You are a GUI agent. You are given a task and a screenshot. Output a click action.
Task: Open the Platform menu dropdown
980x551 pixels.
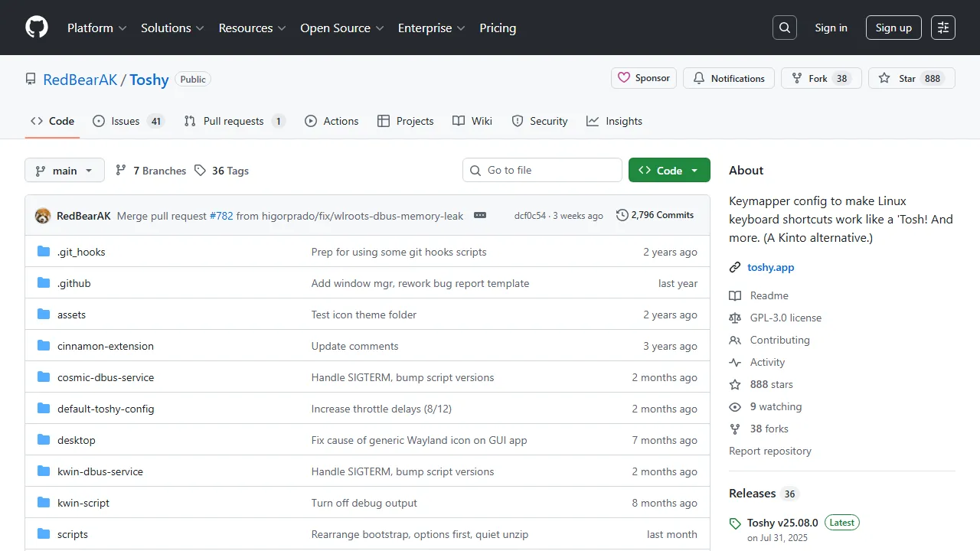96,28
